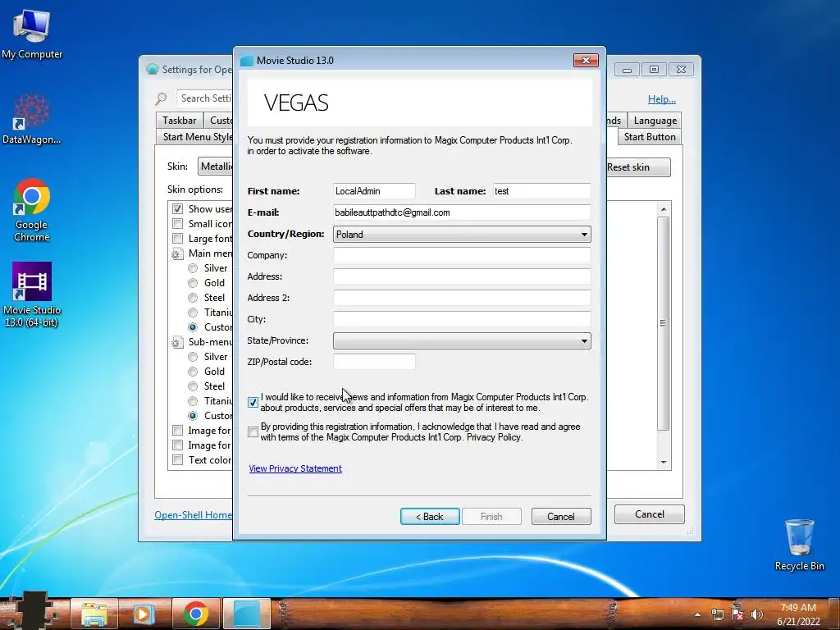The width and height of the screenshot is (840, 630).
Task: Open DataWagon desktop shortcut
Action: coord(32,119)
